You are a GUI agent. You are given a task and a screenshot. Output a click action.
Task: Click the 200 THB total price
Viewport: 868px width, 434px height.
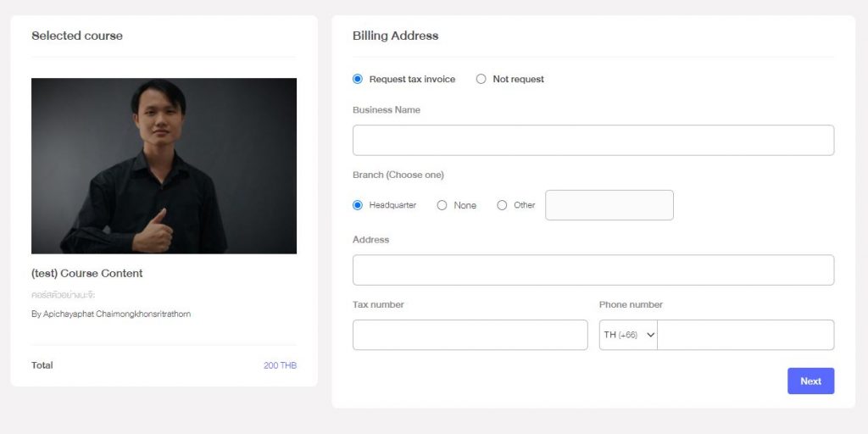280,365
